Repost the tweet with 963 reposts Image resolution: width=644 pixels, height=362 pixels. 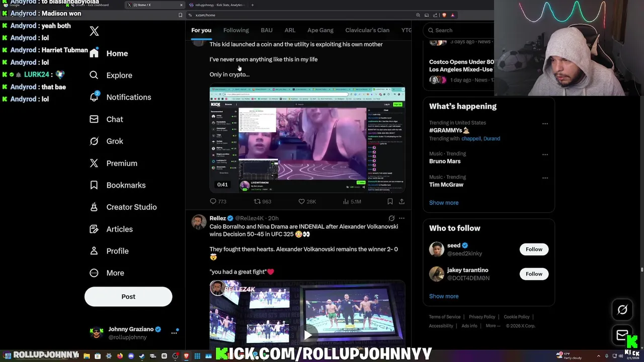[262, 202]
